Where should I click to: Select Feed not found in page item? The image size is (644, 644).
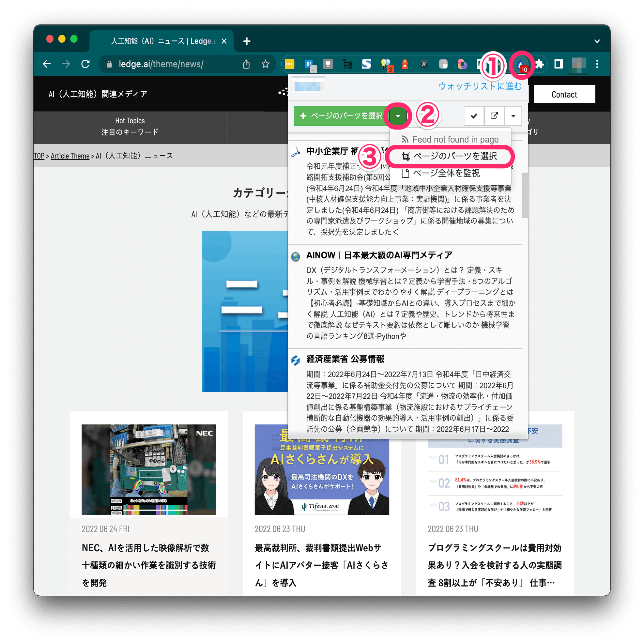pyautogui.click(x=450, y=139)
